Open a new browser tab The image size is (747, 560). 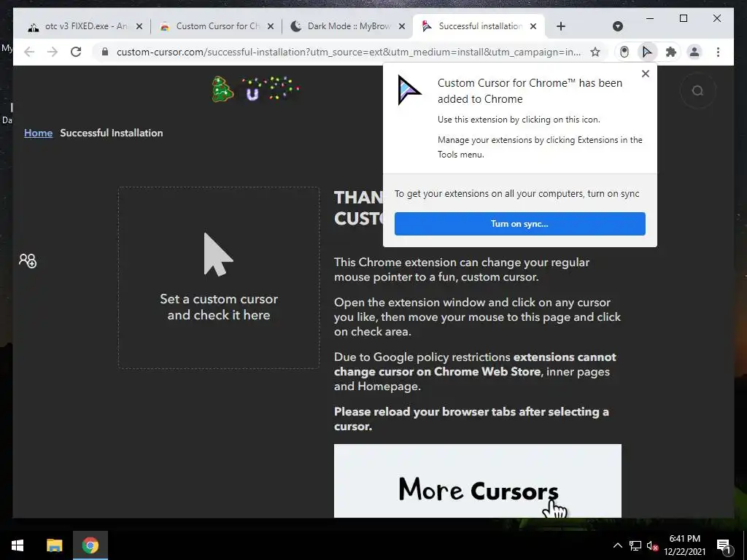561,26
